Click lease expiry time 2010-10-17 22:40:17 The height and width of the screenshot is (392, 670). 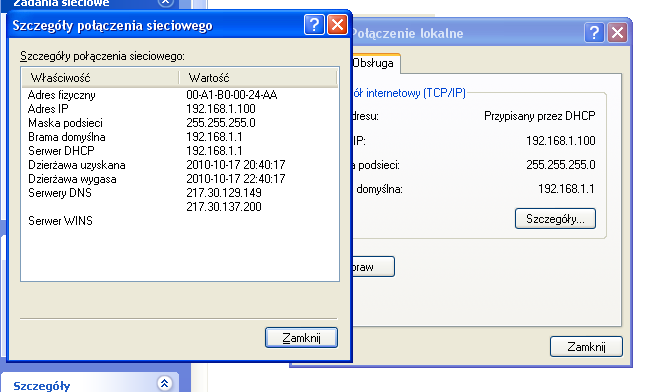coord(236,179)
